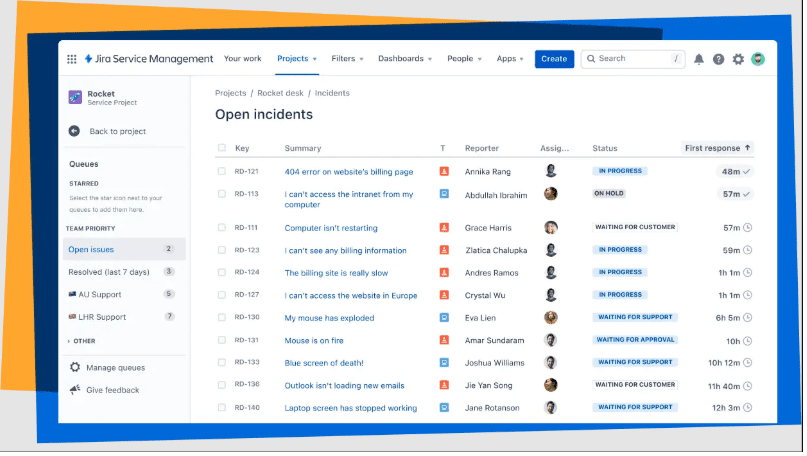Expand the Projects dropdown menu
The height and width of the screenshot is (456, 807).
click(x=297, y=59)
